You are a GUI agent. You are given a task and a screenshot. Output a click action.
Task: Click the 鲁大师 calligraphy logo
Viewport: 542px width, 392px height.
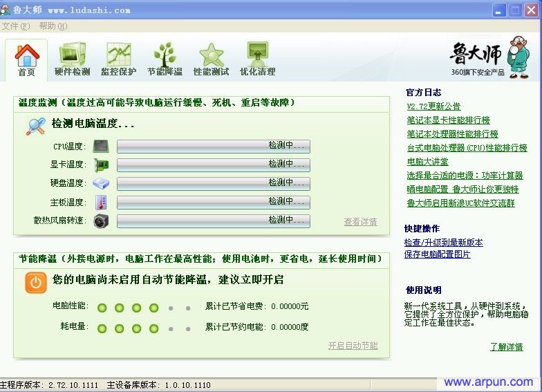476,53
